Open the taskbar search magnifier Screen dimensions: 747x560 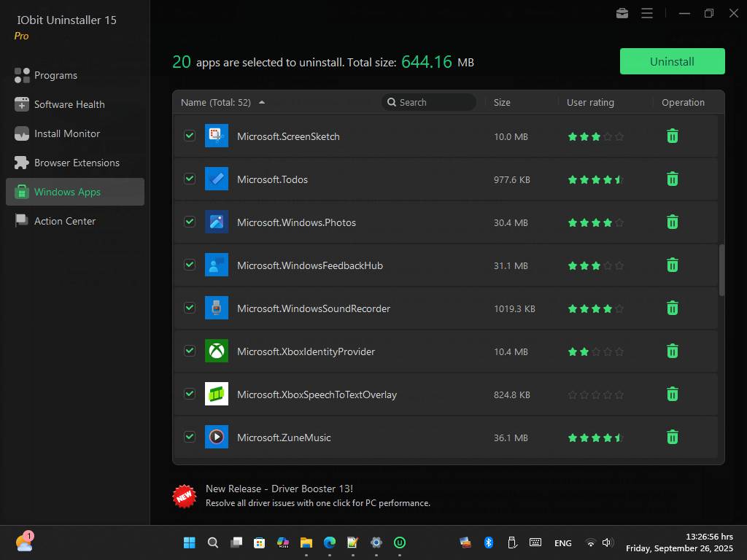[213, 542]
